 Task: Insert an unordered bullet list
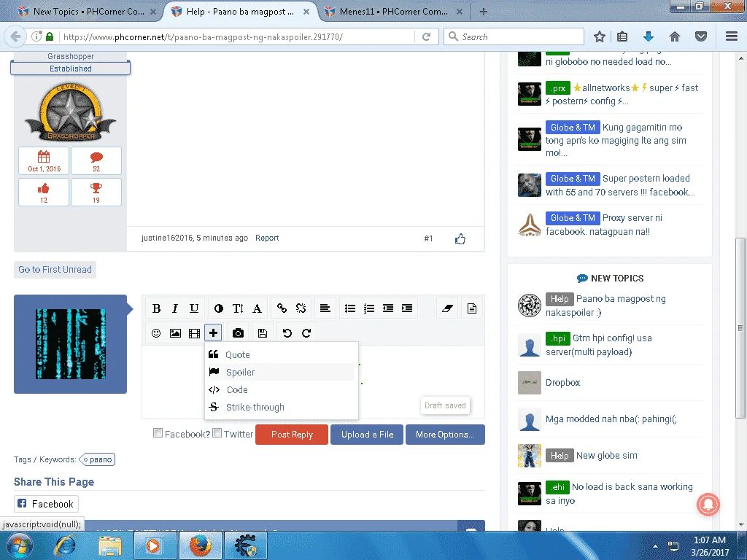tap(350, 308)
